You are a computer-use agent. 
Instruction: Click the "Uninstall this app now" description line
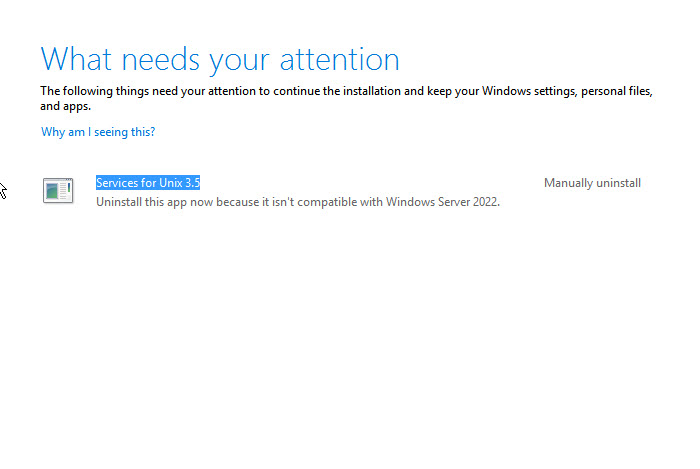click(x=298, y=202)
